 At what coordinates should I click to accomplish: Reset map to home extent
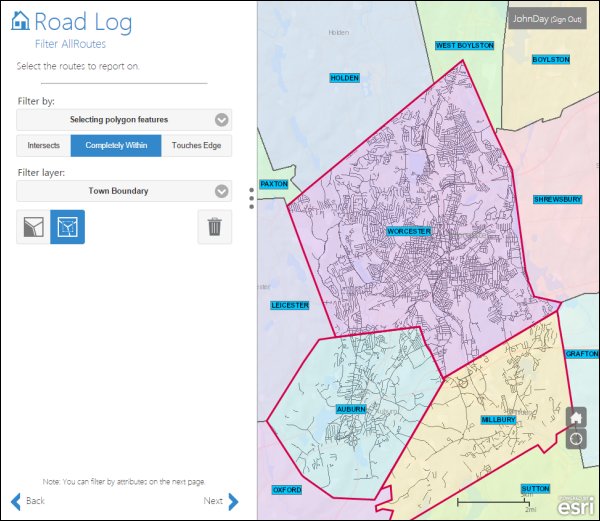pyautogui.click(x=576, y=417)
